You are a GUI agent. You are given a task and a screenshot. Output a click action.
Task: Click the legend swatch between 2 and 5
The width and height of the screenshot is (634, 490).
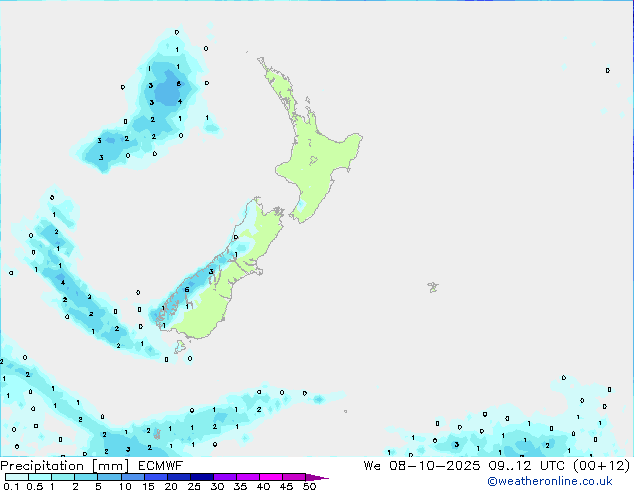[86, 477]
